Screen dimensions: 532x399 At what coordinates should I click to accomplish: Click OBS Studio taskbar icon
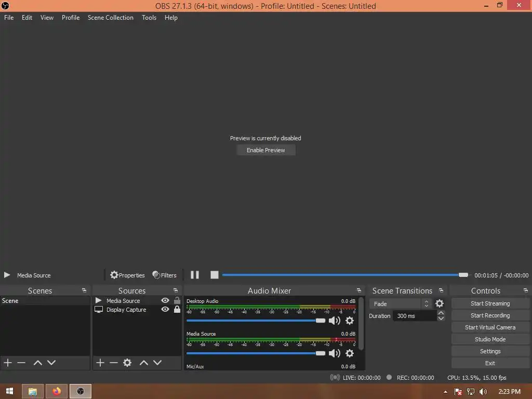[81, 391]
